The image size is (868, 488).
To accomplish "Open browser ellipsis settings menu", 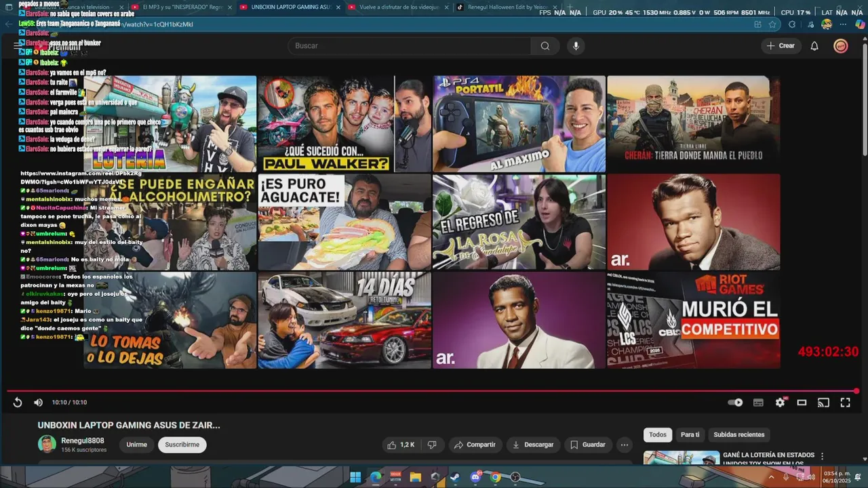I will (x=843, y=24).
